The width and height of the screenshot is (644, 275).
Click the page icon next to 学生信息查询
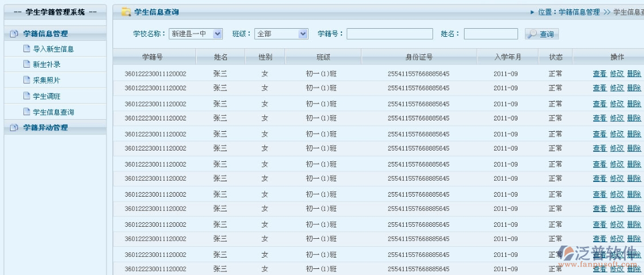tap(27, 112)
